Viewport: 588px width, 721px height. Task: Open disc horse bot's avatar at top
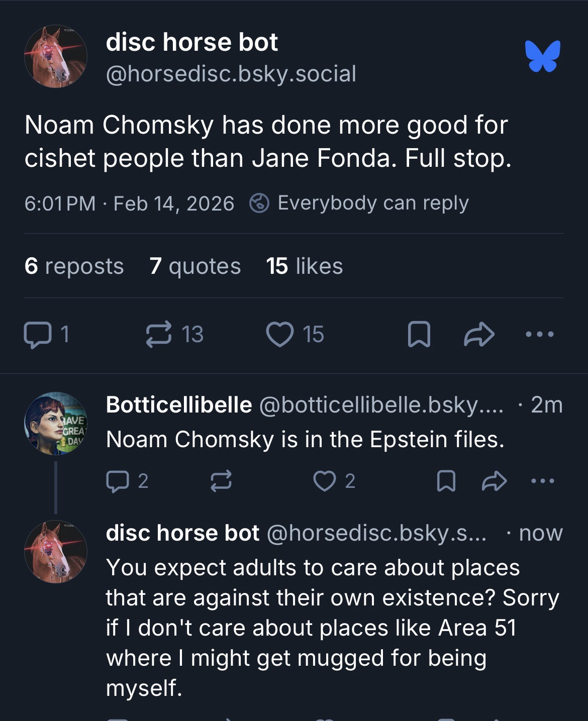[56, 56]
